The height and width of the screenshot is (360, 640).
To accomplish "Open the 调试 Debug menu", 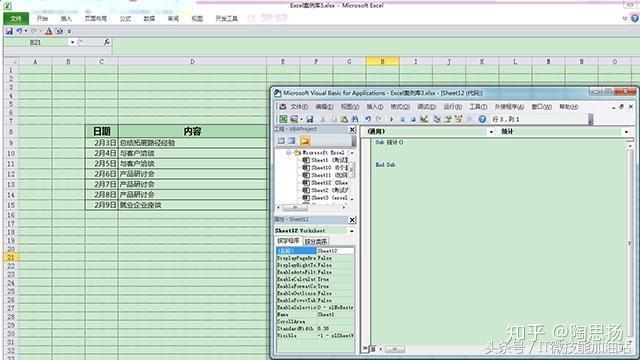I will pos(426,107).
